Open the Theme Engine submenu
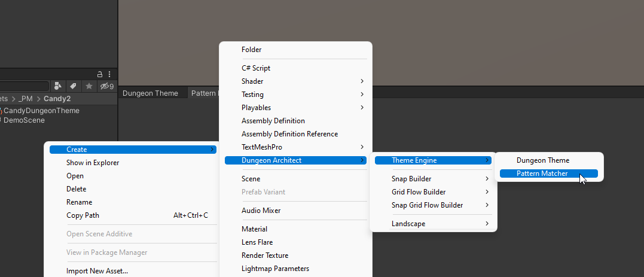Image resolution: width=644 pixels, height=277 pixels. 434,160
